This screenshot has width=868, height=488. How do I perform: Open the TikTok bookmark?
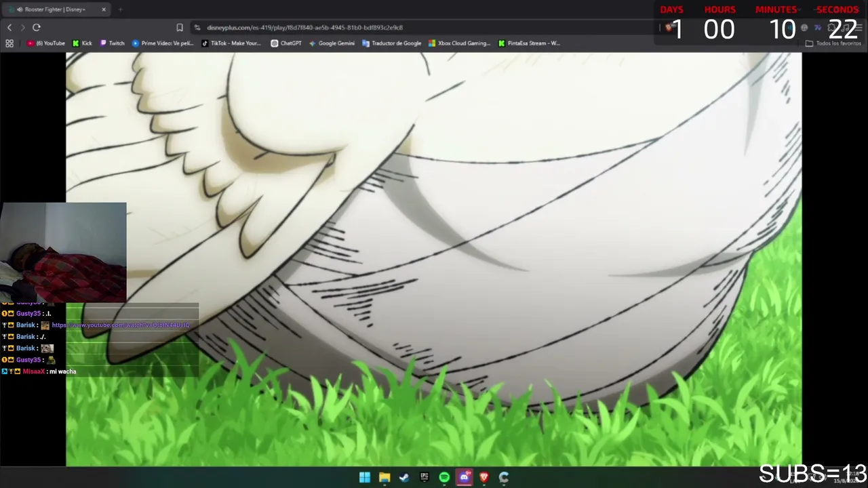click(x=231, y=43)
